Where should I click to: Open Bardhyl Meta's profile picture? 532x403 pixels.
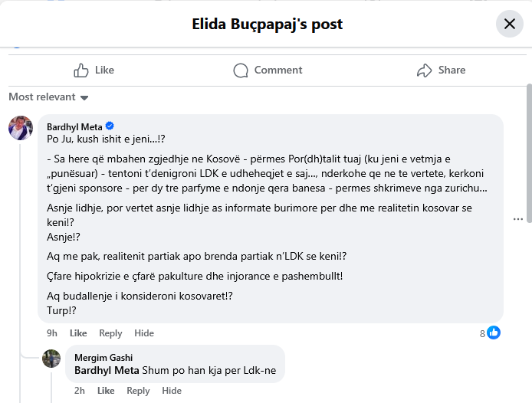[x=21, y=128]
